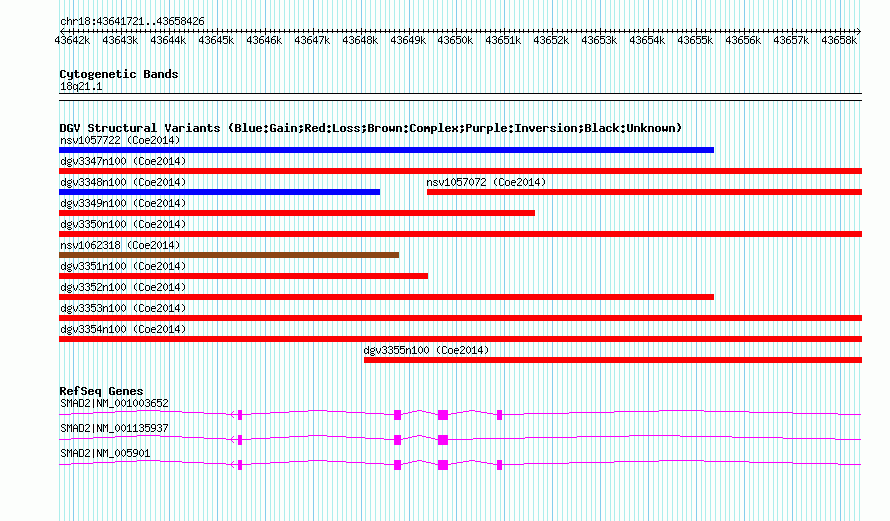Image resolution: width=890 pixels, height=521 pixels.
Task: Click the small rightmost exon of SMAD2|NM_005901
Action: (499, 465)
